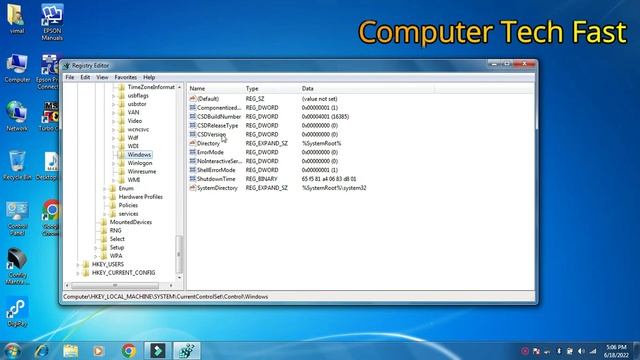Screen dimensions: 640x360
Task: Select the CSDReleaseType value icon
Action: tap(193, 125)
